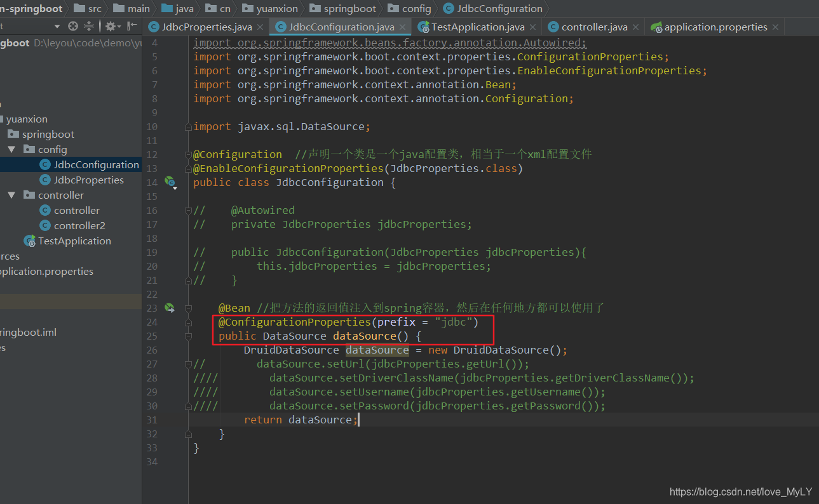Collapse the controller folder in Project tree

click(x=11, y=195)
